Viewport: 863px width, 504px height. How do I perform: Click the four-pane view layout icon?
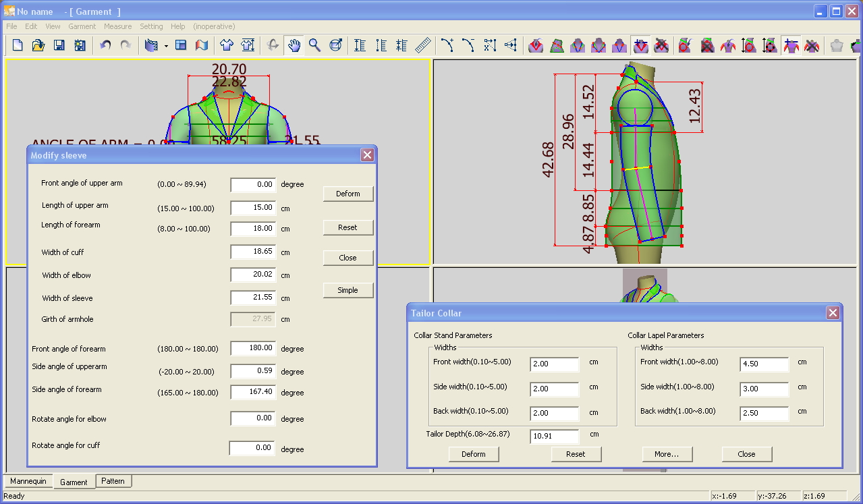coord(181,45)
